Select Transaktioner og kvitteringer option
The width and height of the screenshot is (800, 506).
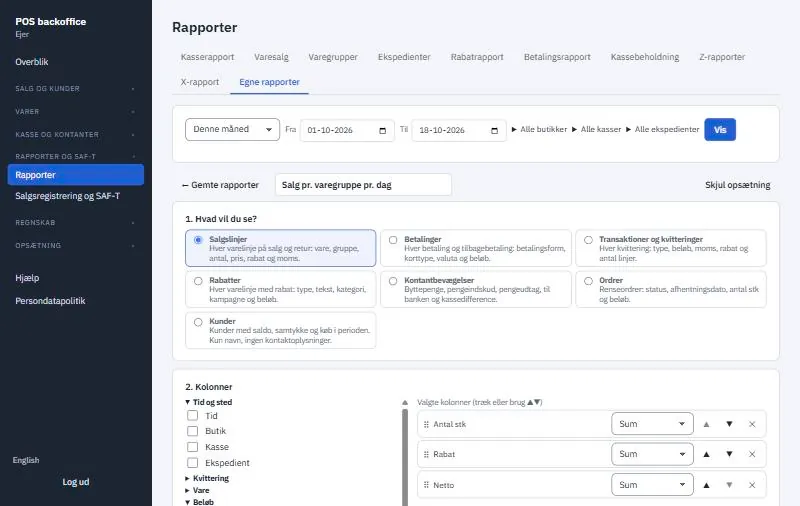(x=671, y=248)
